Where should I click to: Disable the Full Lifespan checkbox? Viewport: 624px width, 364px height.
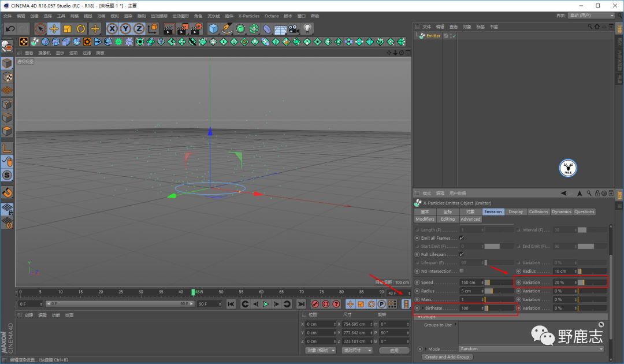(461, 254)
